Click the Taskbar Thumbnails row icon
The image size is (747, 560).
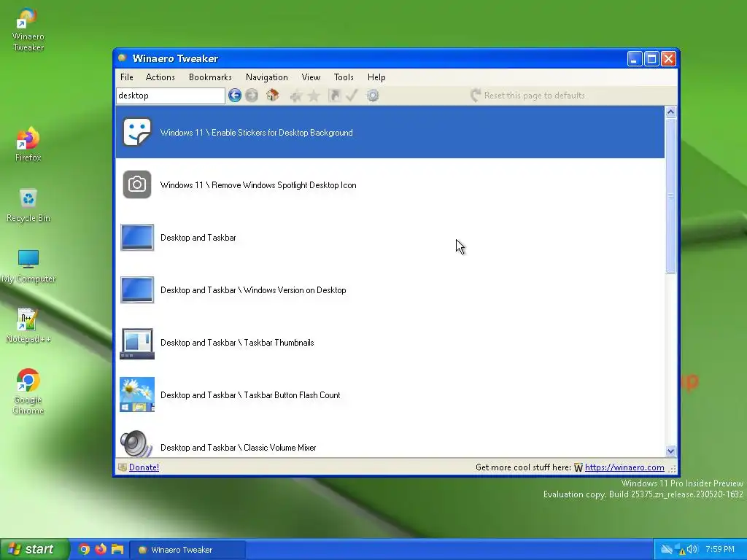(137, 343)
